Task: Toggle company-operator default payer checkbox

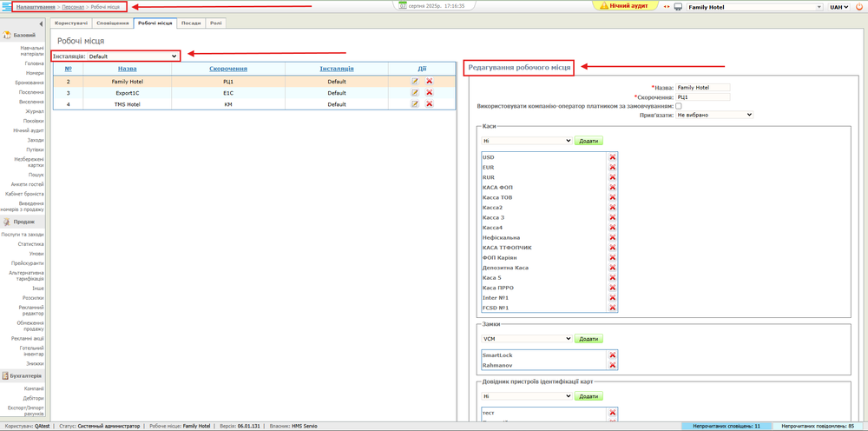Action: pyautogui.click(x=679, y=106)
